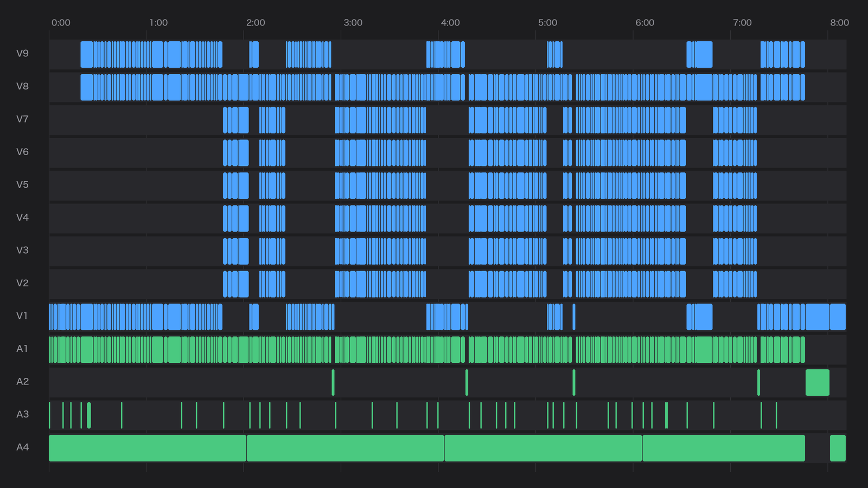Select the wide clip near 6:40 on V1
Viewport: 868px width, 488px height.
[x=704, y=317]
